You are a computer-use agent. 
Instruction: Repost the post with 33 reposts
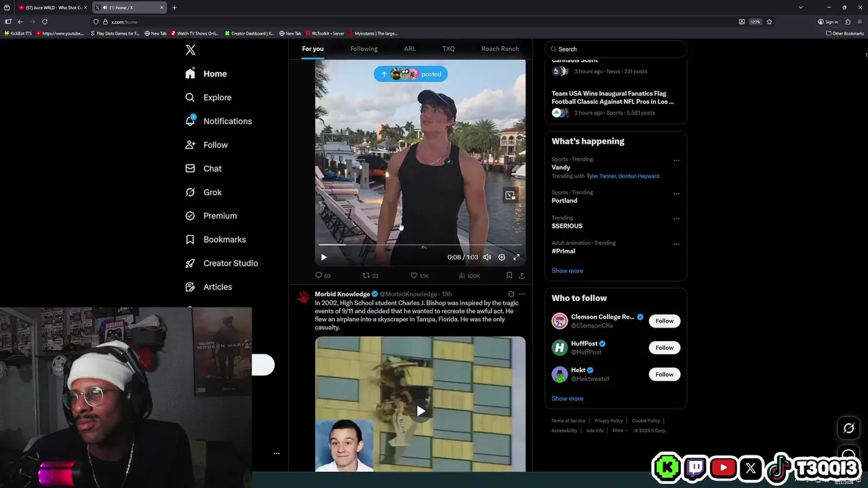click(x=370, y=276)
